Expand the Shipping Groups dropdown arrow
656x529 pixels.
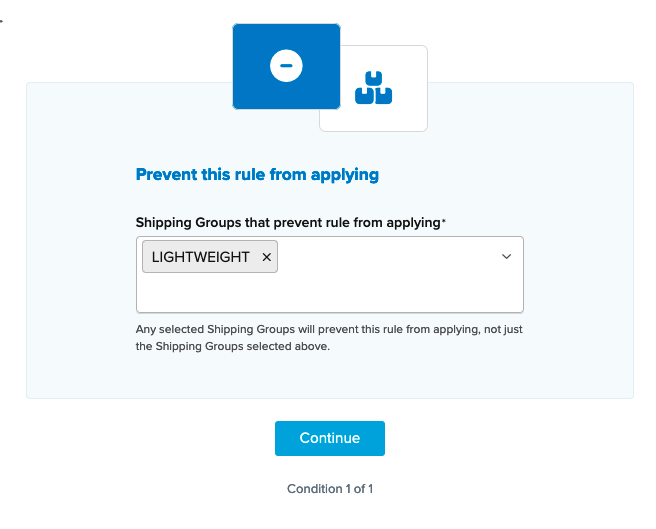click(506, 257)
